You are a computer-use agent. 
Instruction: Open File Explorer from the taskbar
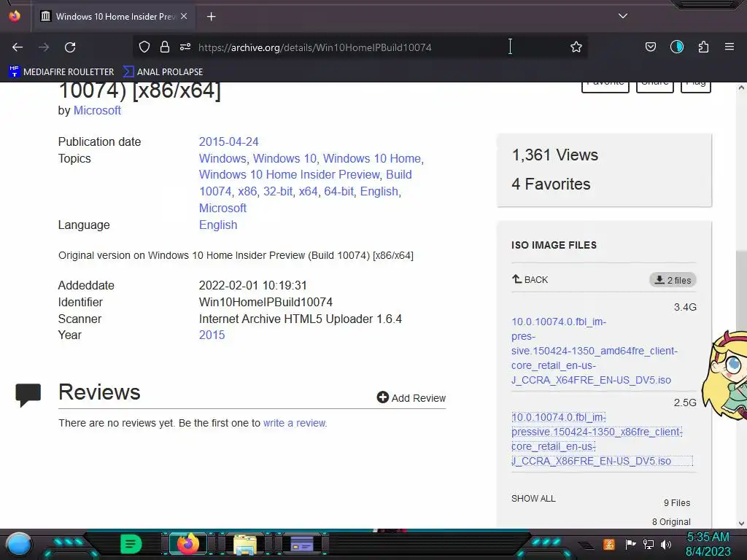point(245,544)
